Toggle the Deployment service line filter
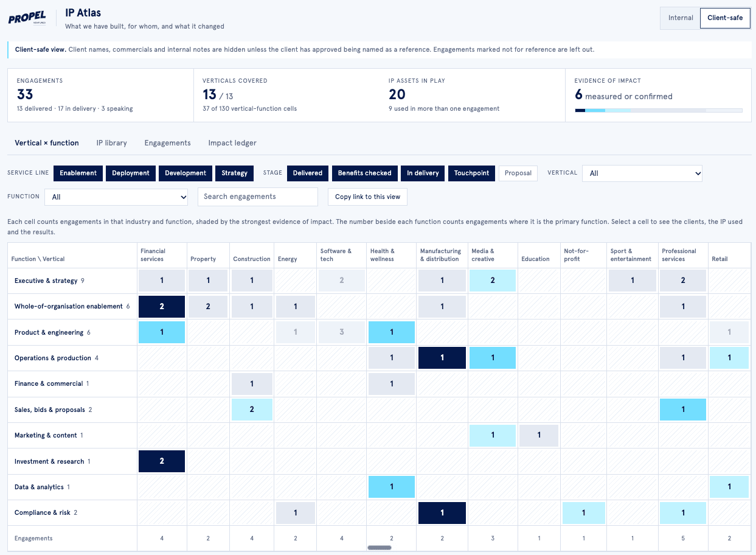This screenshot has width=756, height=555. click(x=131, y=173)
